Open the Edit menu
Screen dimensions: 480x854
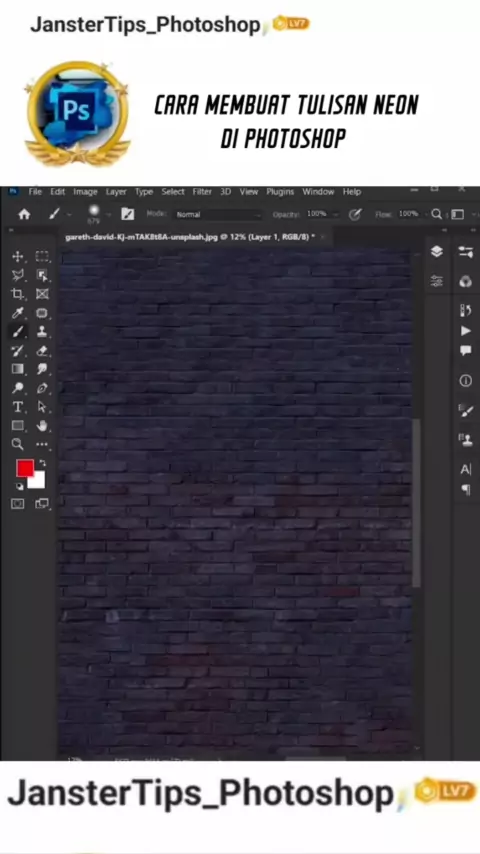58,192
